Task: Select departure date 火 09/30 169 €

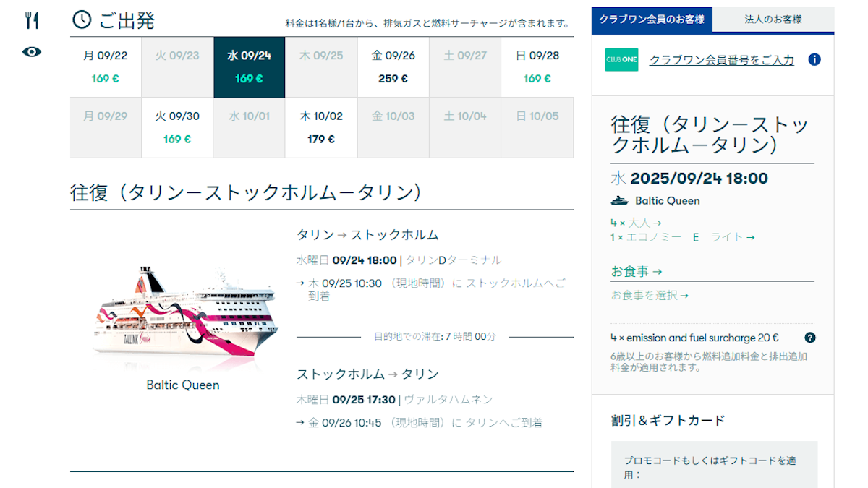Action: [x=177, y=128]
